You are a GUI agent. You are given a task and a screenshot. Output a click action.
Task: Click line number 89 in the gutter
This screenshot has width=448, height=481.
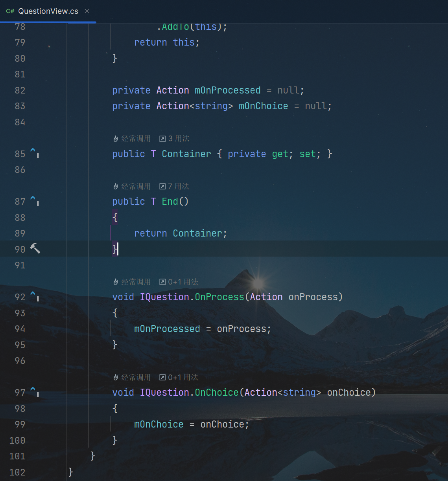[x=20, y=233]
